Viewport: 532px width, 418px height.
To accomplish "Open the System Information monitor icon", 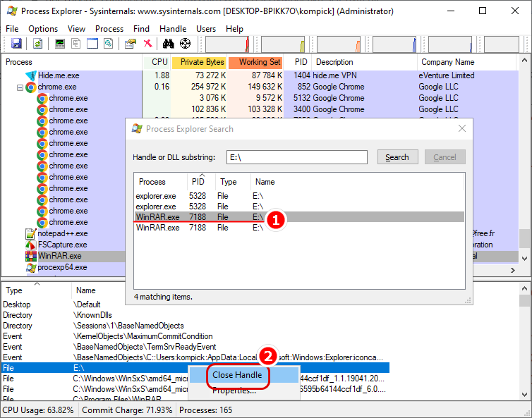I will pos(60,44).
